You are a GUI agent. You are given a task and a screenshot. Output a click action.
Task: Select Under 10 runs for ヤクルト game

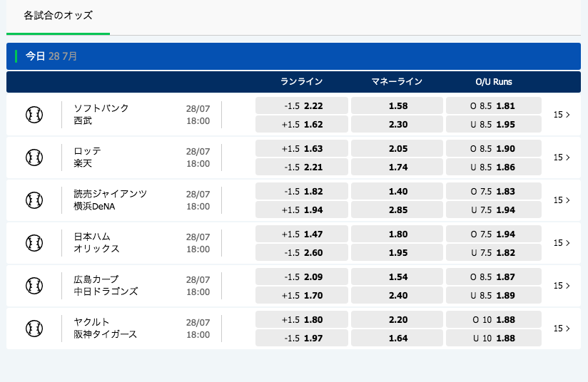tap(493, 338)
